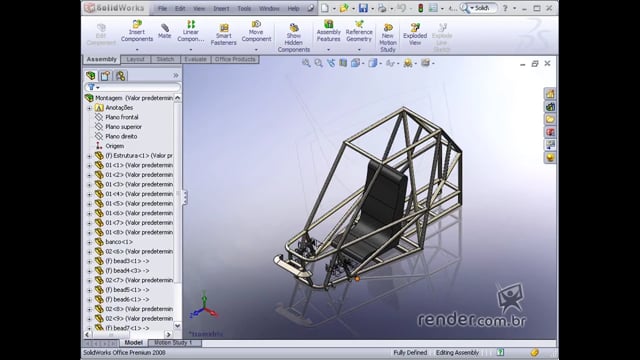Open Assembly Features dropdown arrow
The height and width of the screenshot is (360, 640).
pyautogui.click(x=328, y=50)
